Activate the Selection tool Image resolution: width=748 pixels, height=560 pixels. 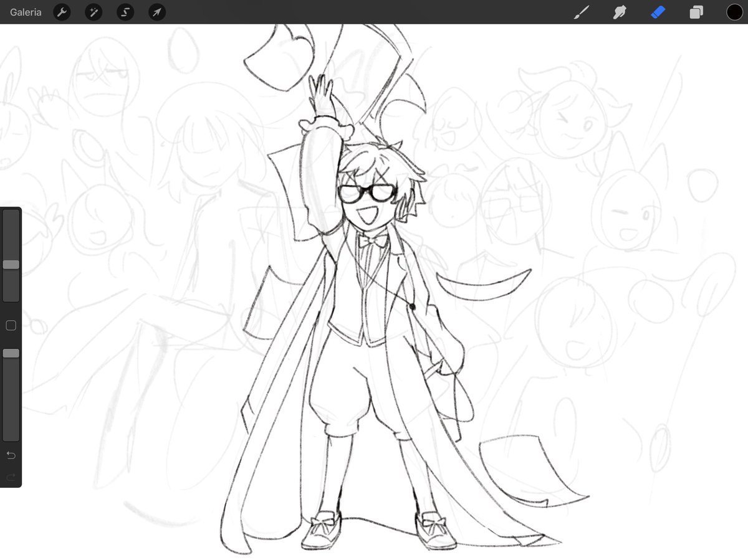[125, 12]
